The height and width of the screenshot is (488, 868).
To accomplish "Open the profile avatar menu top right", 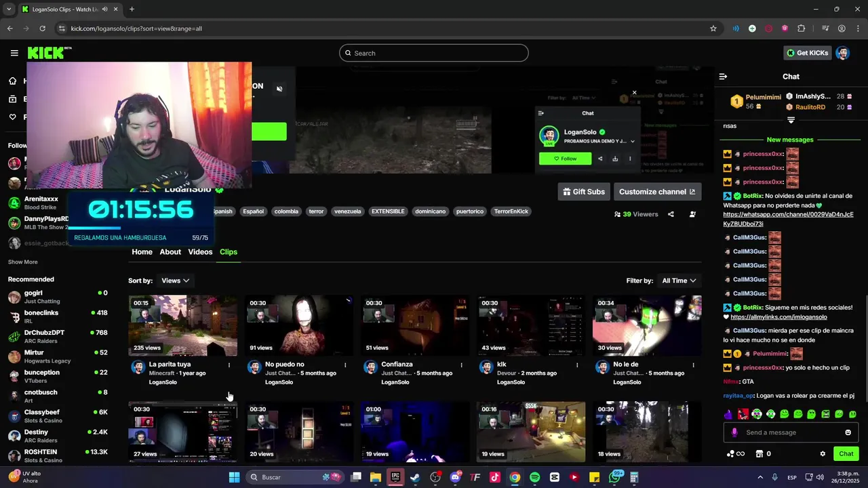I will pos(842,53).
